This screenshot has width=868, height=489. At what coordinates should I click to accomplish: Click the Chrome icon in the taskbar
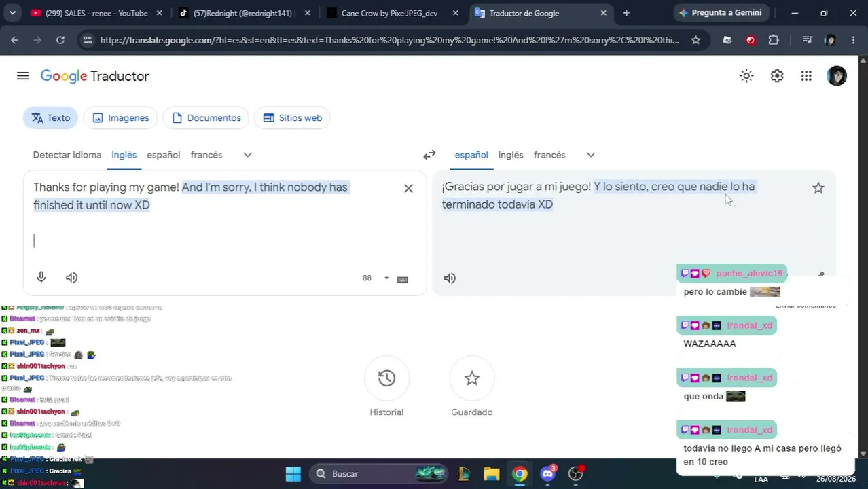tap(520, 474)
